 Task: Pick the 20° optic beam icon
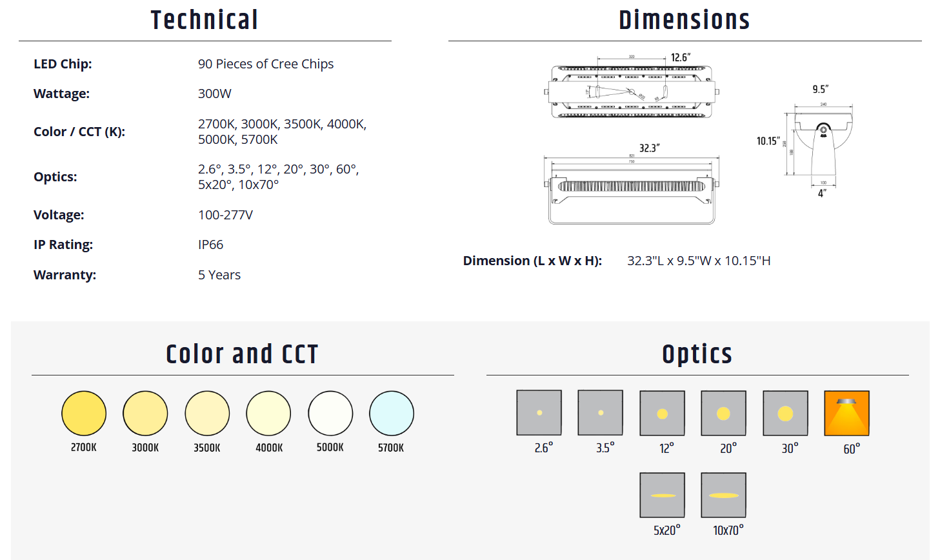point(723,413)
